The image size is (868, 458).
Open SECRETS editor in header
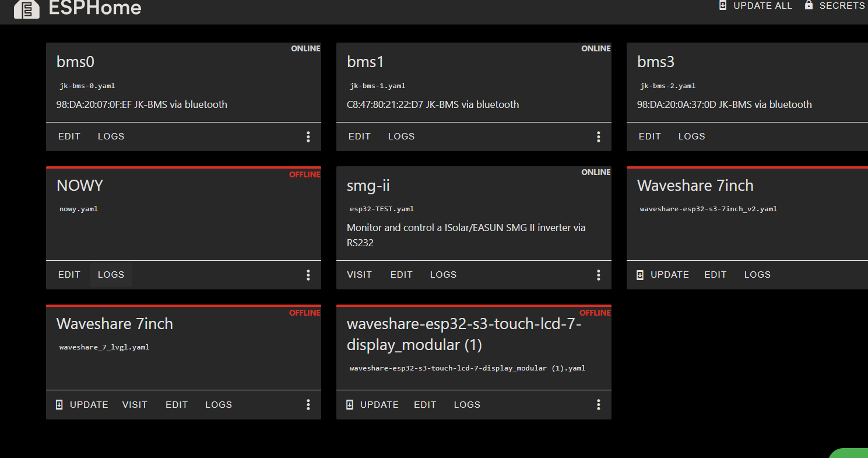835,6
